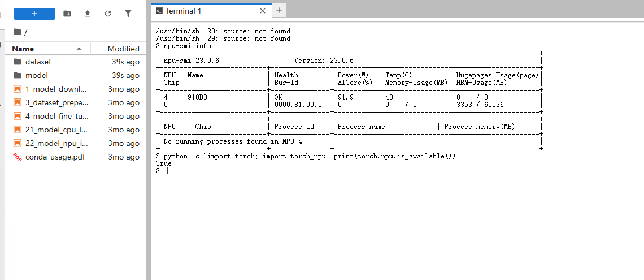Select the conda_usage.pdf file
Screen dimensions: 644x280
(76, 157)
